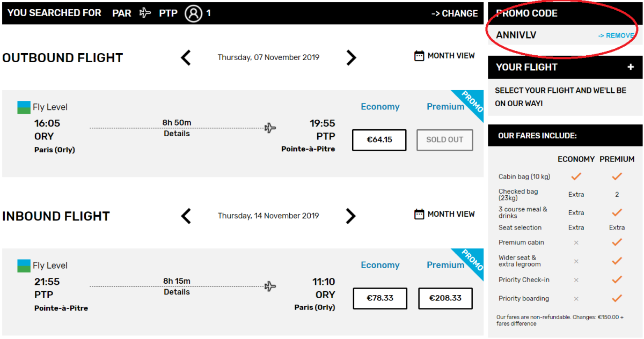Image resolution: width=644 pixels, height=339 pixels.
Task: Select the €64.15 outbound Economy fare
Action: coord(379,140)
